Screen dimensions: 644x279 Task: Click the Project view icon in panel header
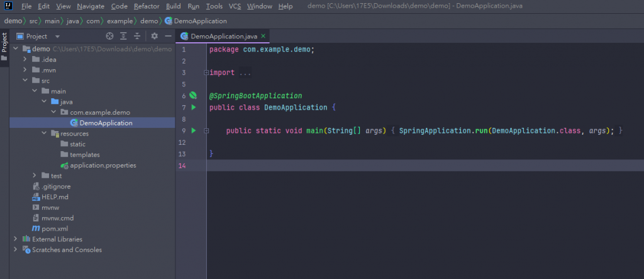point(19,36)
